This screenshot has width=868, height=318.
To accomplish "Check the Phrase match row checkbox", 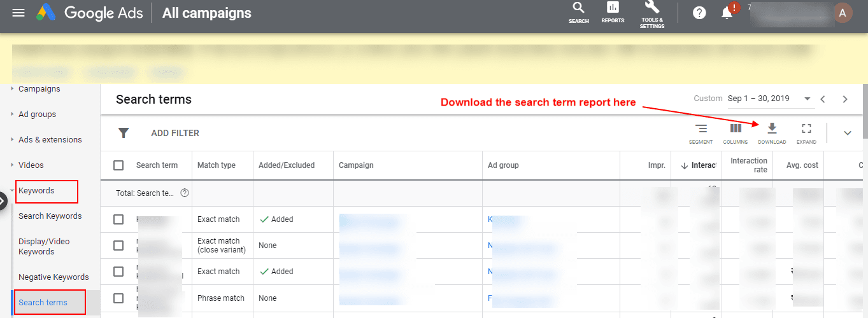I will click(118, 298).
